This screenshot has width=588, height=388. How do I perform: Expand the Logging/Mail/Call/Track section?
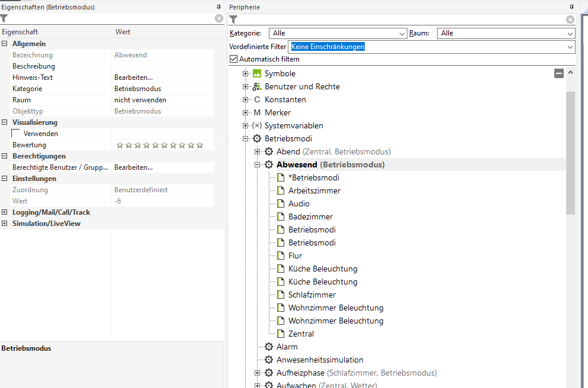(x=5, y=212)
